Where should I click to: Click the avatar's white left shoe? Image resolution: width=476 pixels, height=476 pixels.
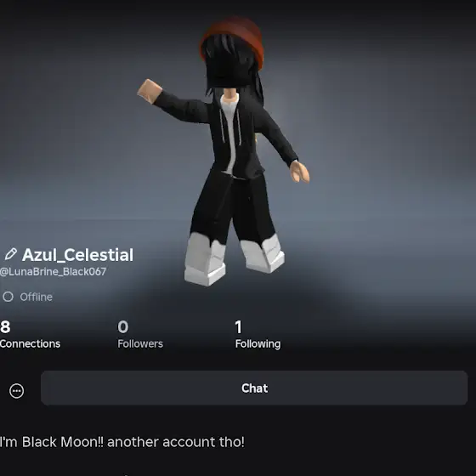tap(205, 259)
